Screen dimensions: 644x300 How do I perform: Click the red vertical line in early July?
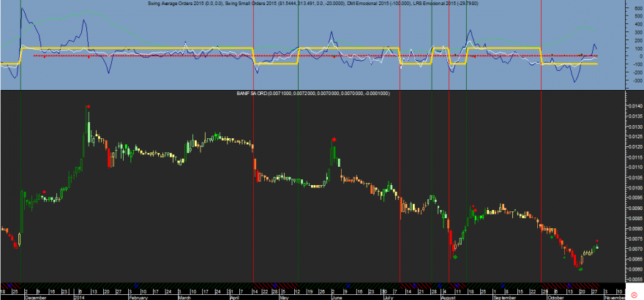[x=400, y=183]
